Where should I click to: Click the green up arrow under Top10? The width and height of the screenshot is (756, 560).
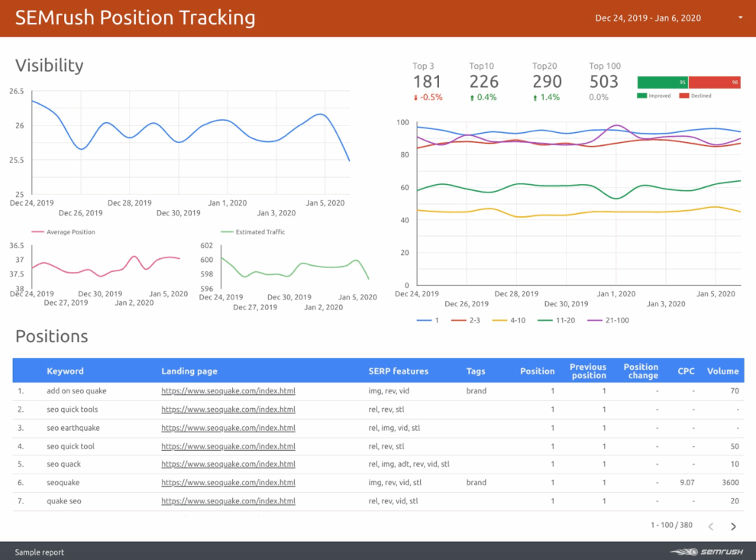pyautogui.click(x=472, y=98)
